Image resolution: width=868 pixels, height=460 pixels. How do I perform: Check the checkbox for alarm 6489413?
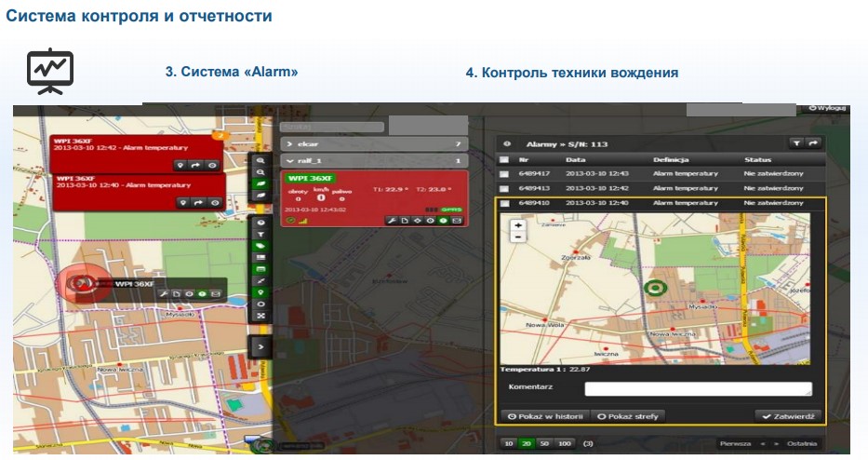click(x=504, y=188)
